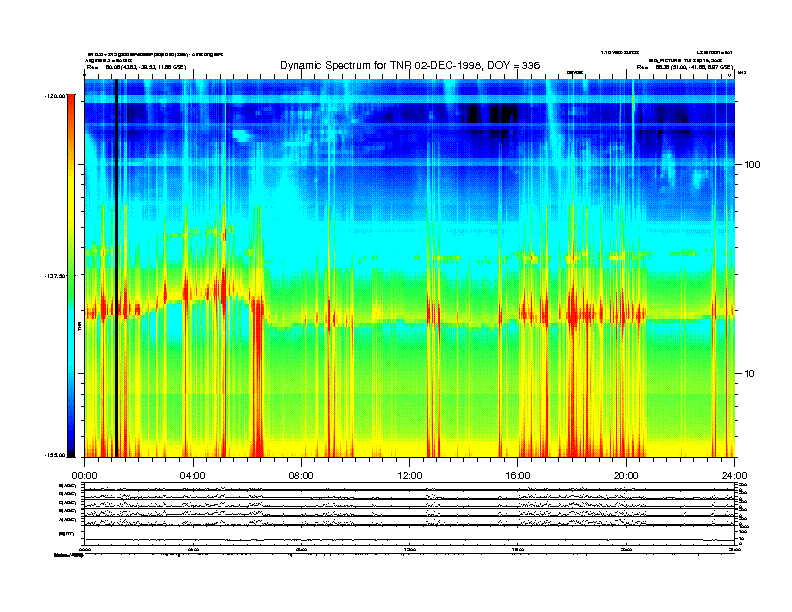This screenshot has width=792, height=612.
Task: Click the -137.50 color scale label
Action: coord(55,276)
